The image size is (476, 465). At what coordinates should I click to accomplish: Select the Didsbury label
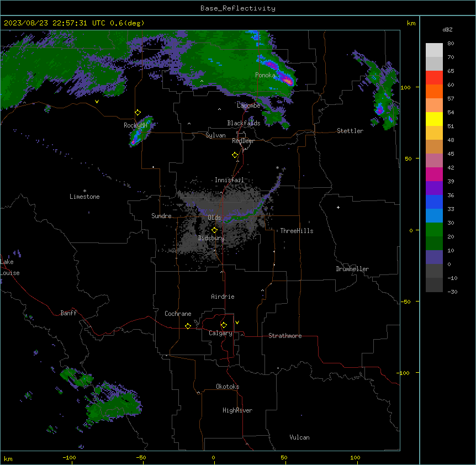coord(211,238)
